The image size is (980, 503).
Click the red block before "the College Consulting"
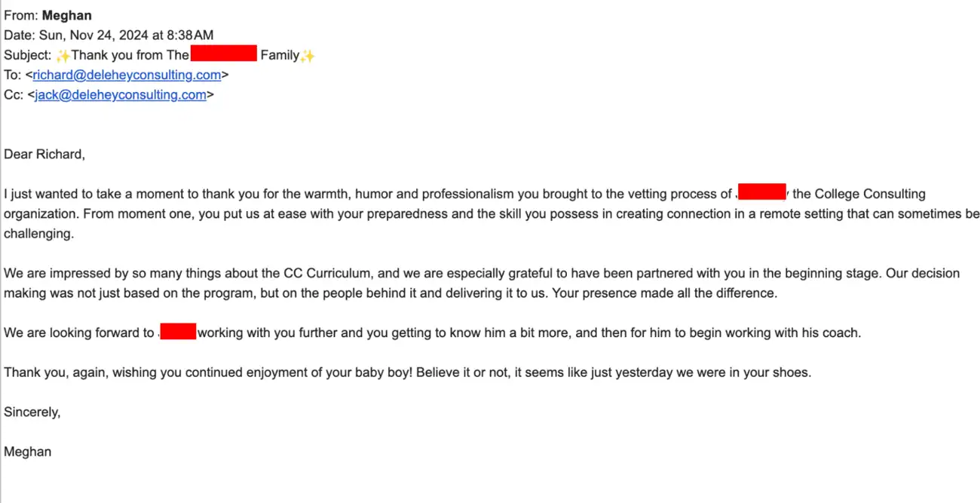point(762,193)
